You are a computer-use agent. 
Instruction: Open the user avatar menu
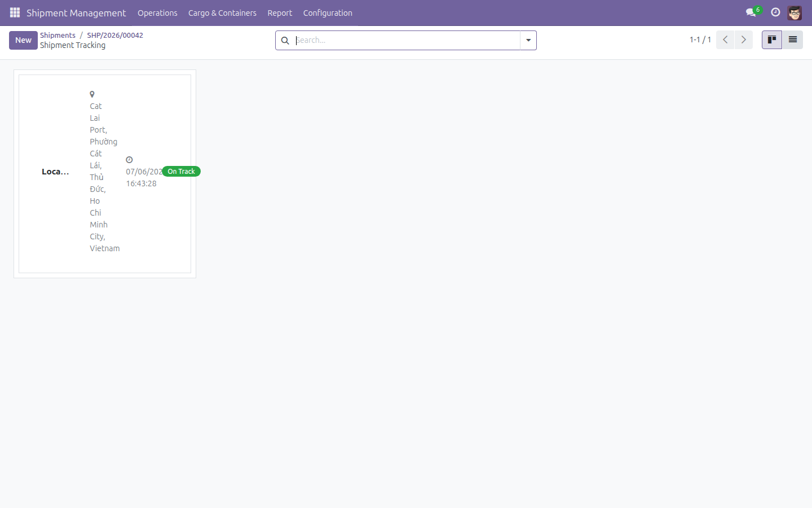tap(795, 12)
